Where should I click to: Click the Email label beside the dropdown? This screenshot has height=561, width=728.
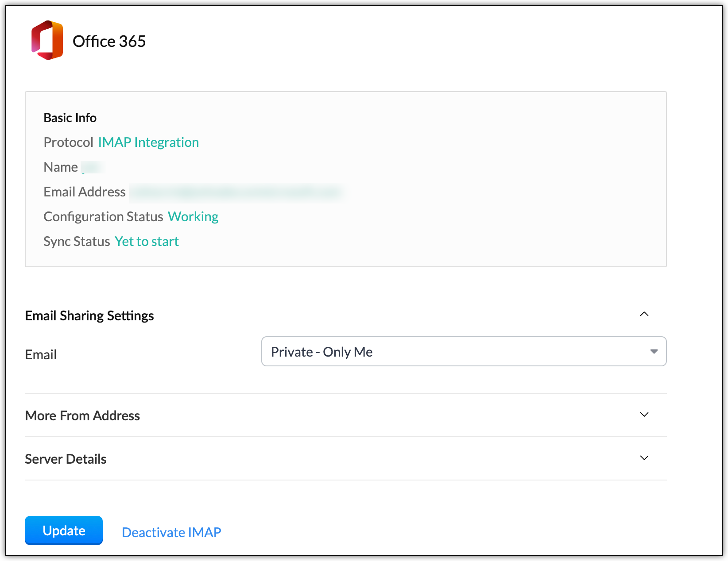click(x=41, y=355)
